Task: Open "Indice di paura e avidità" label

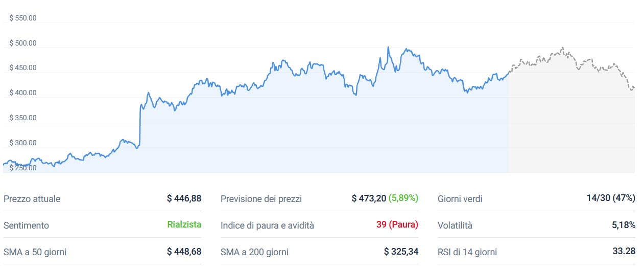Action: tap(267, 225)
